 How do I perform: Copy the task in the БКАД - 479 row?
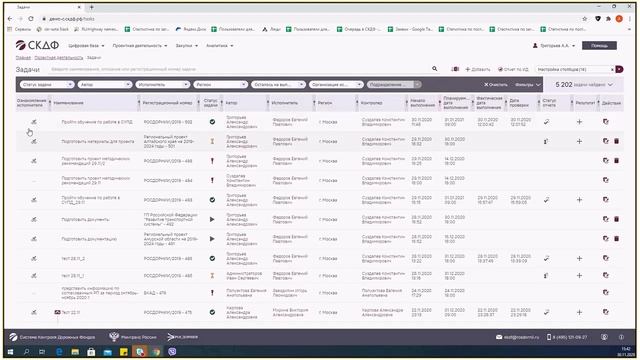tap(606, 293)
